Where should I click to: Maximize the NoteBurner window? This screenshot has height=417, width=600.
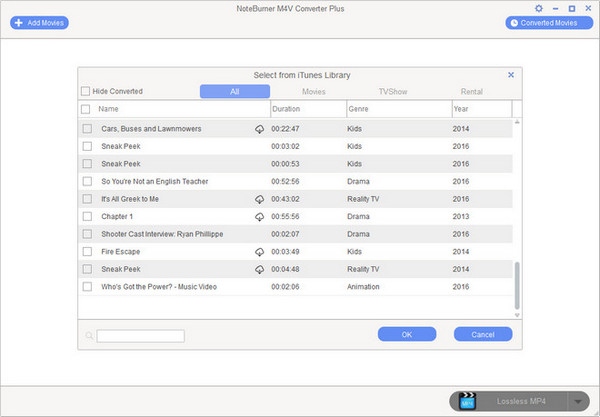point(572,8)
